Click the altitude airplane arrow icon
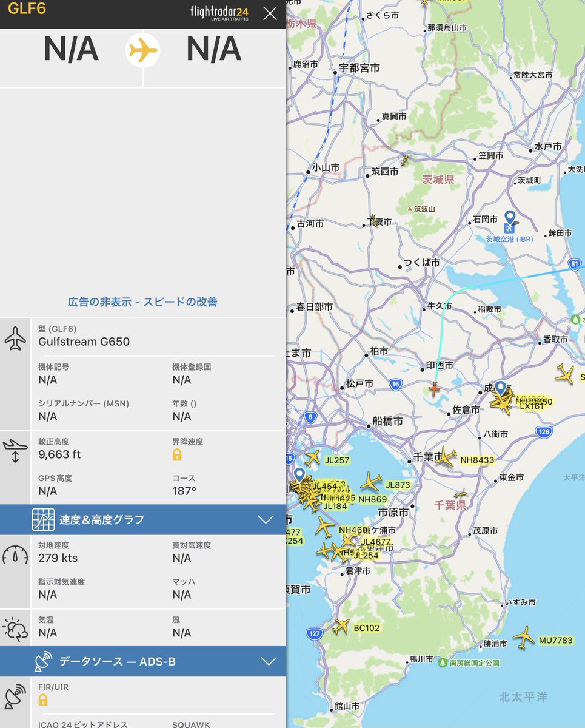Viewport: 585px width, 728px height. point(15,452)
